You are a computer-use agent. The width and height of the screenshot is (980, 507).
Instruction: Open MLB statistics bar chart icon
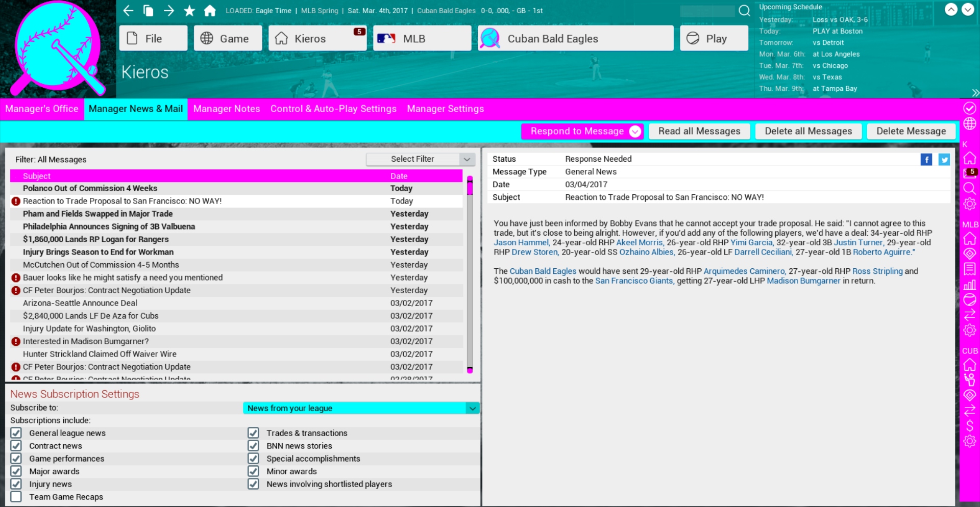tap(970, 285)
